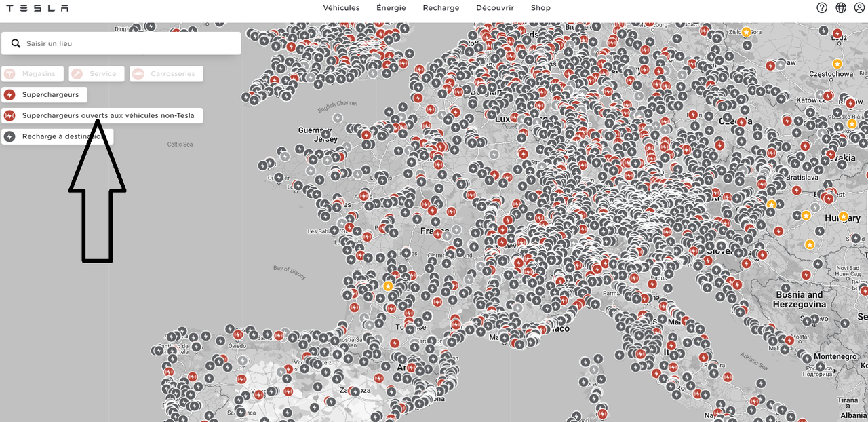868x422 pixels.
Task: Open the Shop menu item
Action: click(x=540, y=8)
